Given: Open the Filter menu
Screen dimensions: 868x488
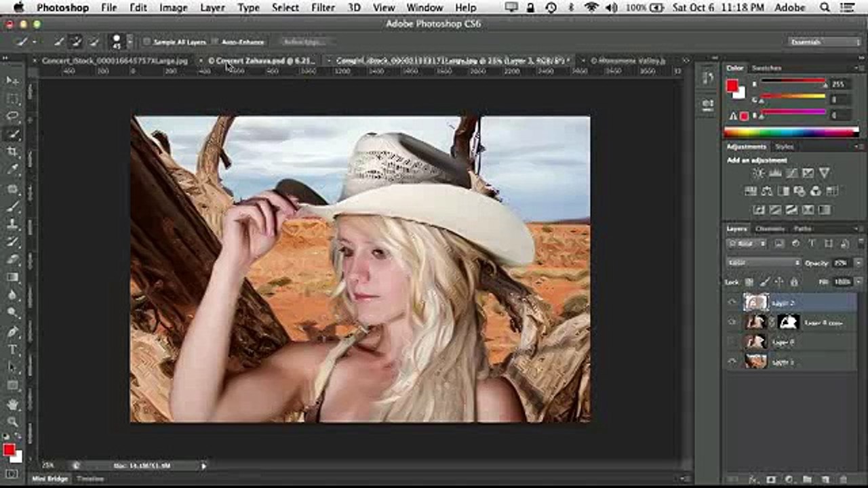Looking at the screenshot, I should (323, 7).
